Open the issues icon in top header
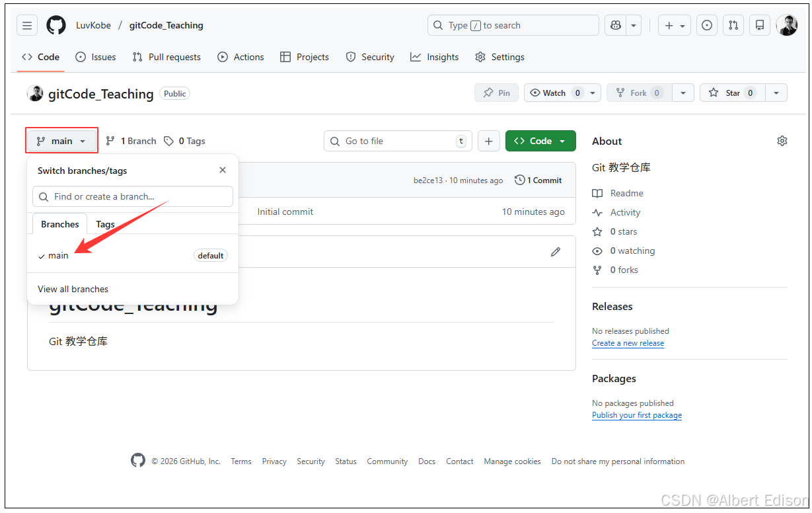Screen dimensions: 812x513 707,26
